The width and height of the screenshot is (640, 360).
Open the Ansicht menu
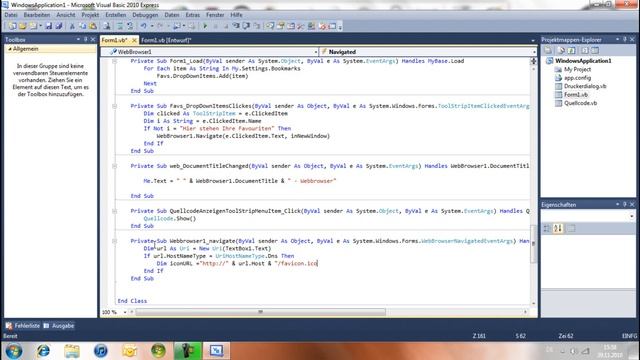click(x=66, y=15)
